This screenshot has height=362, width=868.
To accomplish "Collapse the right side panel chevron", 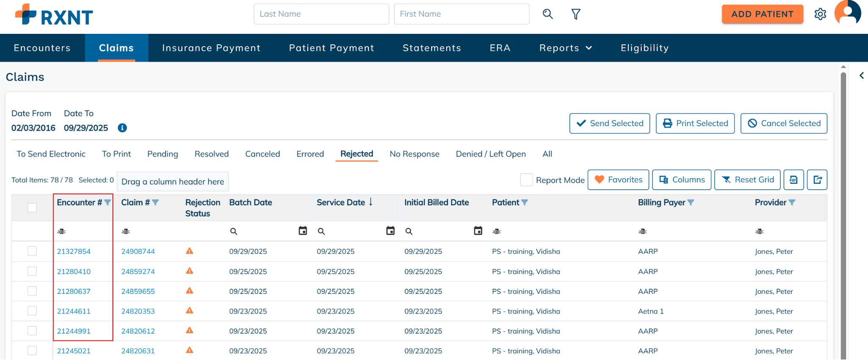I will click(861, 76).
